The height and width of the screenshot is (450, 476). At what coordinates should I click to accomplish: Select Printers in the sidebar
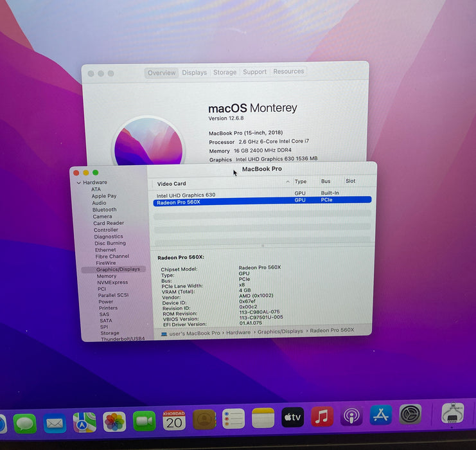coord(108,308)
